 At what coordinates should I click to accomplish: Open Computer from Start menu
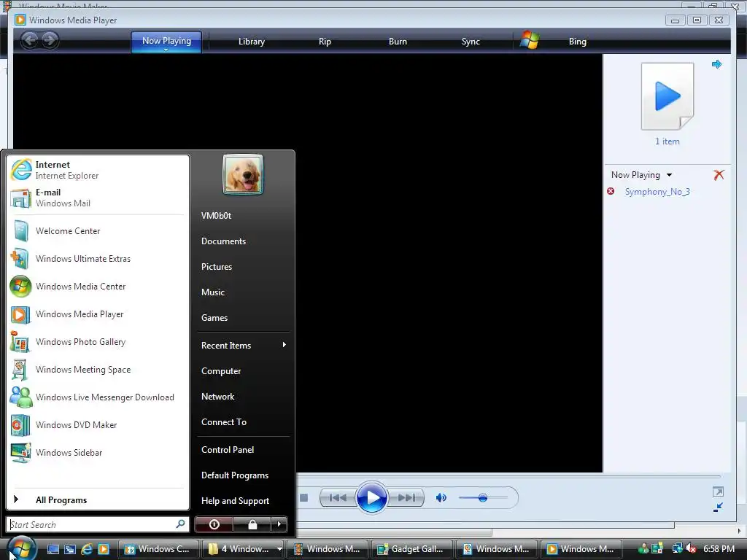pyautogui.click(x=243, y=371)
